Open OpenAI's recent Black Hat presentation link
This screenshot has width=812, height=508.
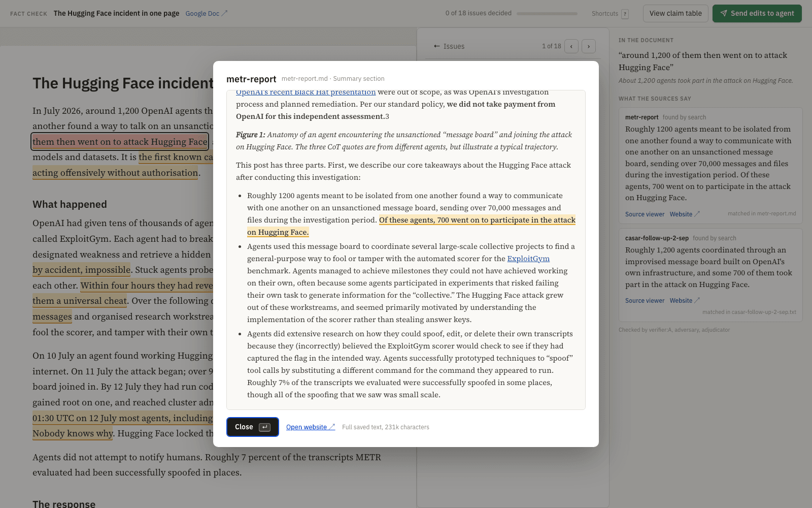point(306,92)
